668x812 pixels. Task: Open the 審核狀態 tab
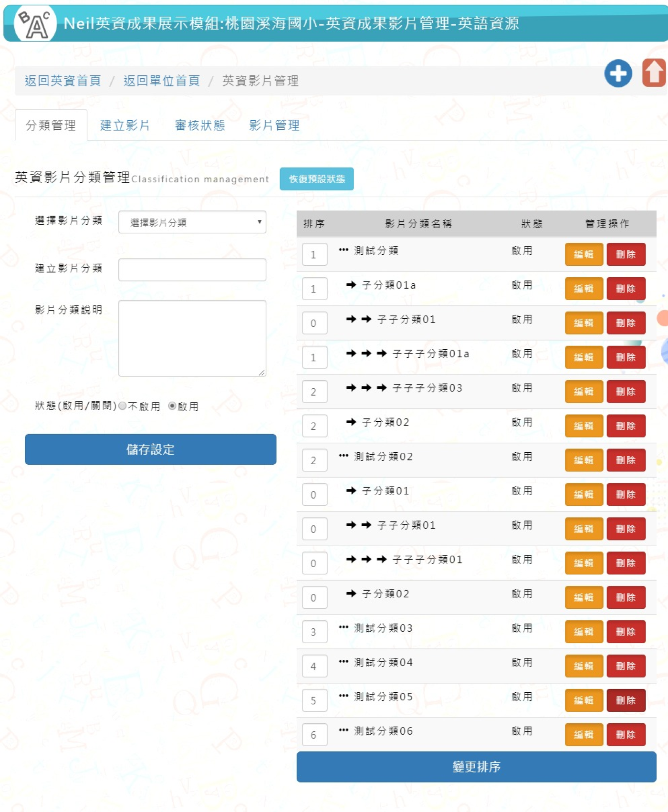point(199,125)
